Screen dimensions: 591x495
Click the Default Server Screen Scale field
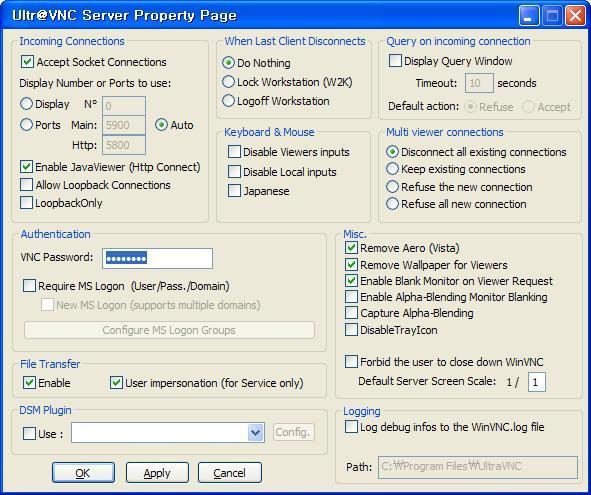(537, 382)
